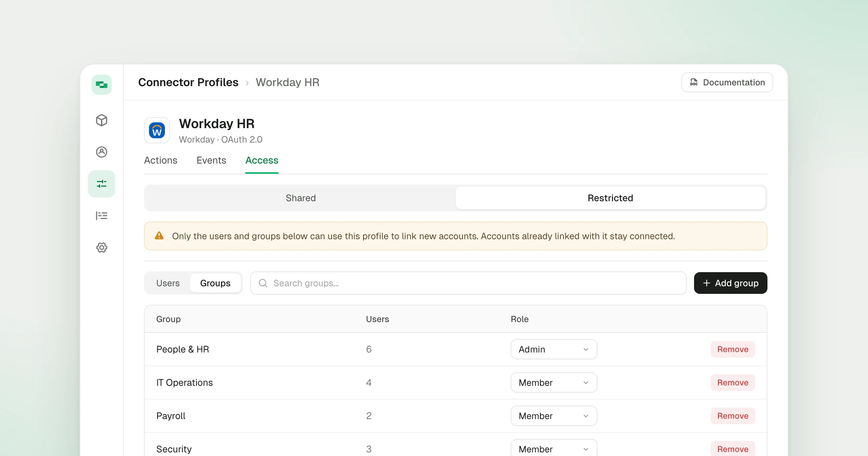
Task: Open role dropdown for IT Operations
Action: click(x=554, y=383)
